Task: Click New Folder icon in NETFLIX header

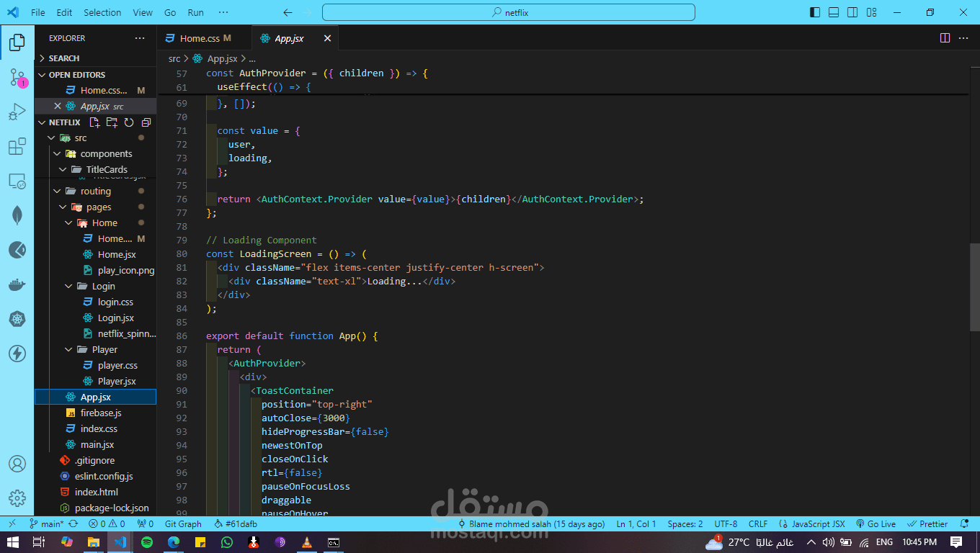Action: 112,122
